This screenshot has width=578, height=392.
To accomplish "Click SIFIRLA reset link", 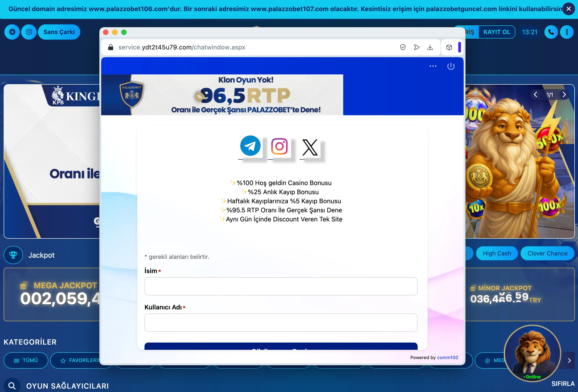I will [x=563, y=384].
